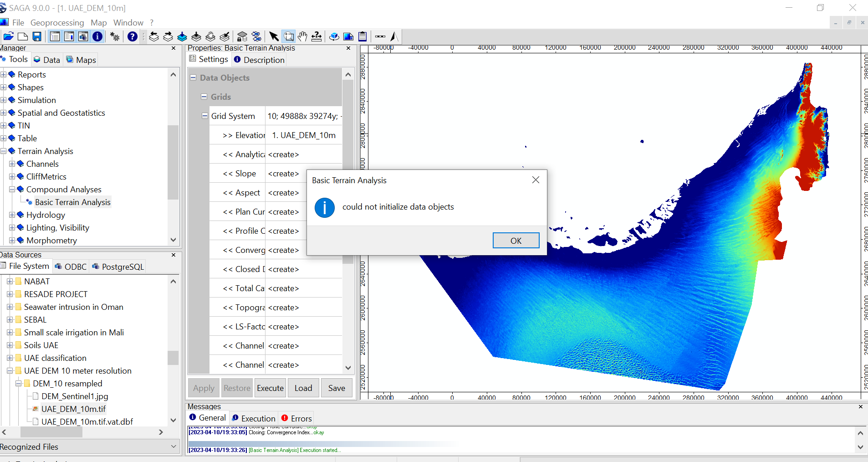Collapse the Terrain Analysis tree node

point(4,151)
